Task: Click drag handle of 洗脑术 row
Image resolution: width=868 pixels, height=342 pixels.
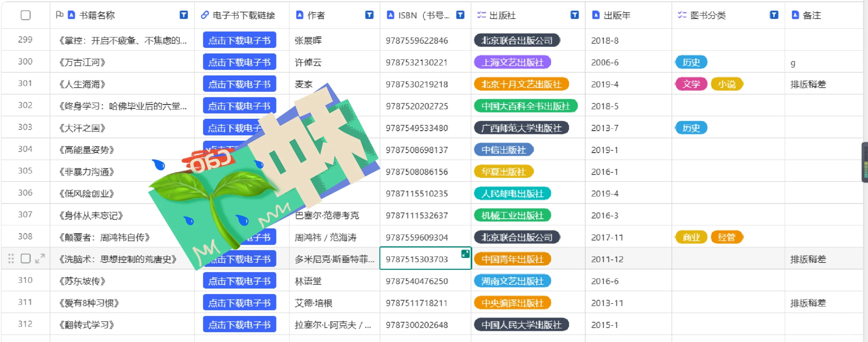Action: pos(11,258)
